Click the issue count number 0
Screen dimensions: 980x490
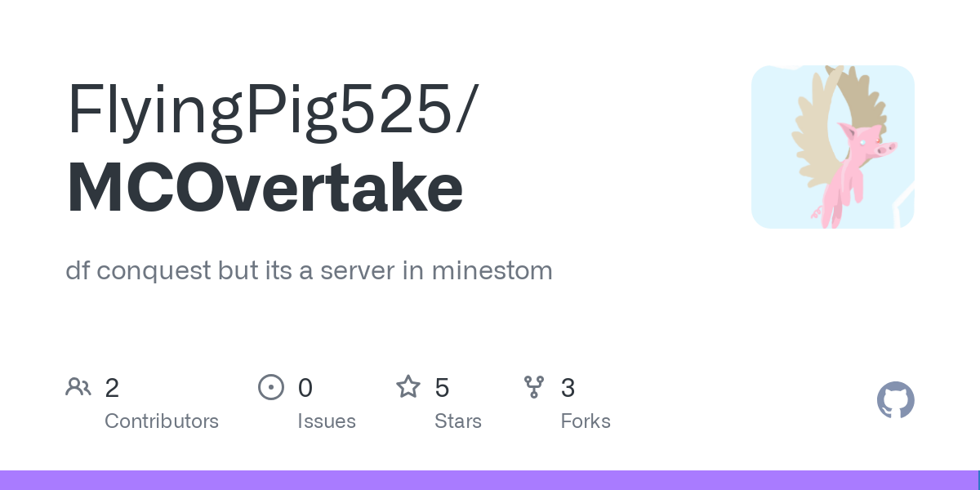[x=305, y=388]
